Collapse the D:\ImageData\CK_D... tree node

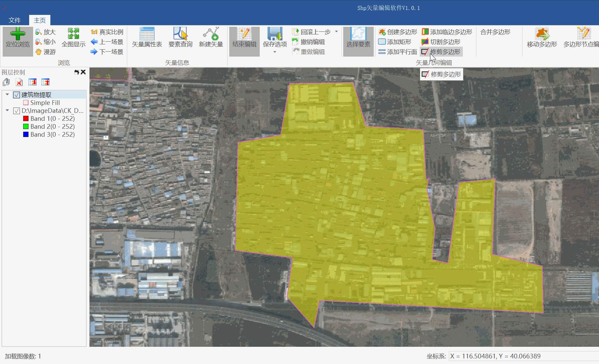click(7, 111)
